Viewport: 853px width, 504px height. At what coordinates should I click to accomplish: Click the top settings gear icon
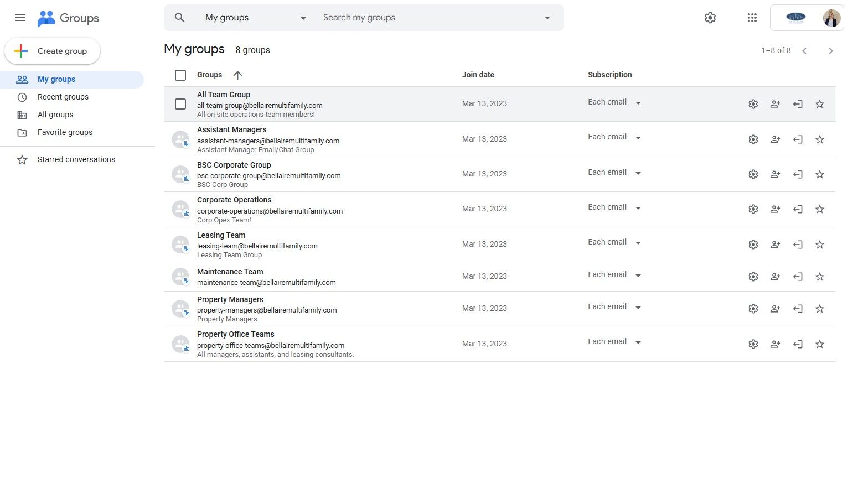point(710,18)
